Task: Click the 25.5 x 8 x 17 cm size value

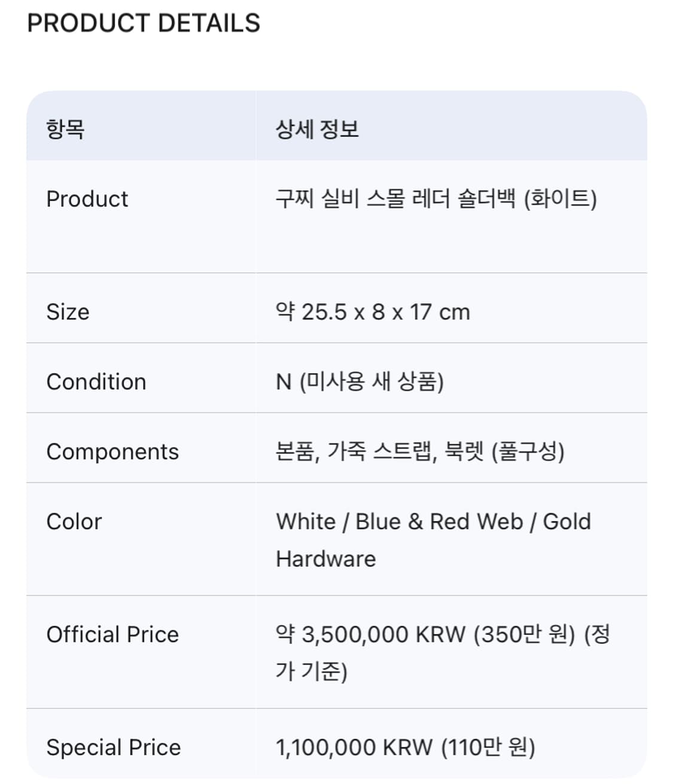Action: point(385,312)
